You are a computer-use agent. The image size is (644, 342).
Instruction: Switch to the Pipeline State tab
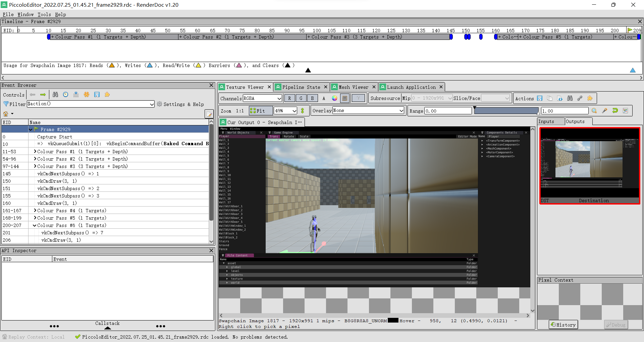pos(301,87)
